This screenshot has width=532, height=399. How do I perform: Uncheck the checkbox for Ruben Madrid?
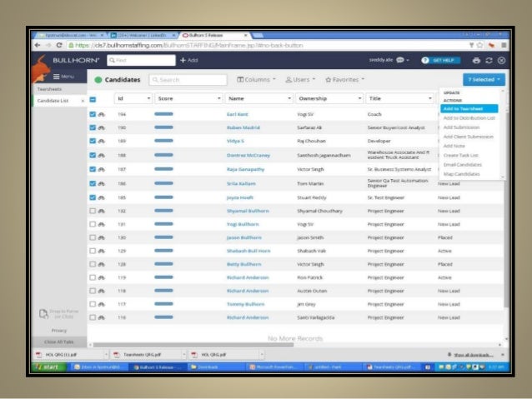coord(93,127)
